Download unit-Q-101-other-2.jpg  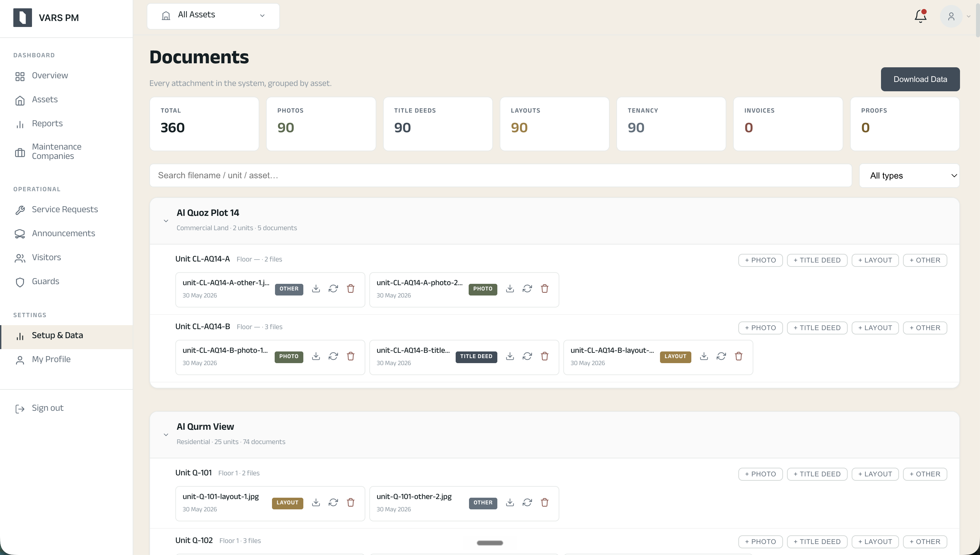pos(510,502)
